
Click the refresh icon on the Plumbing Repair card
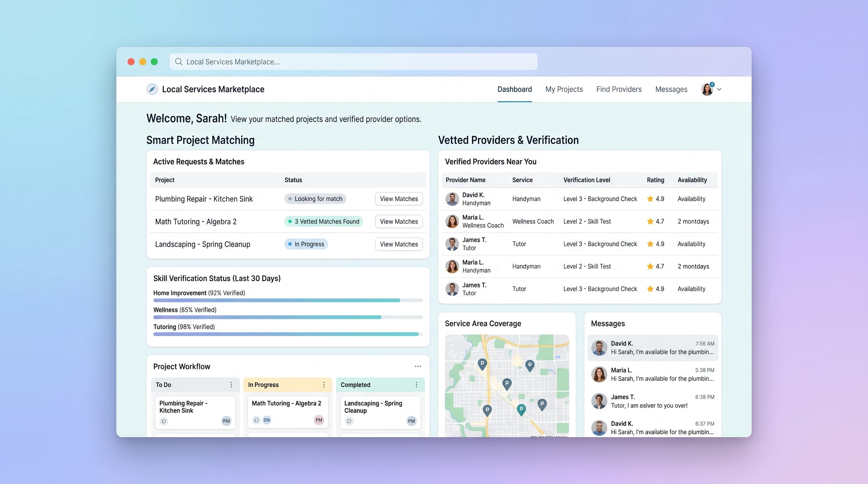tap(164, 421)
